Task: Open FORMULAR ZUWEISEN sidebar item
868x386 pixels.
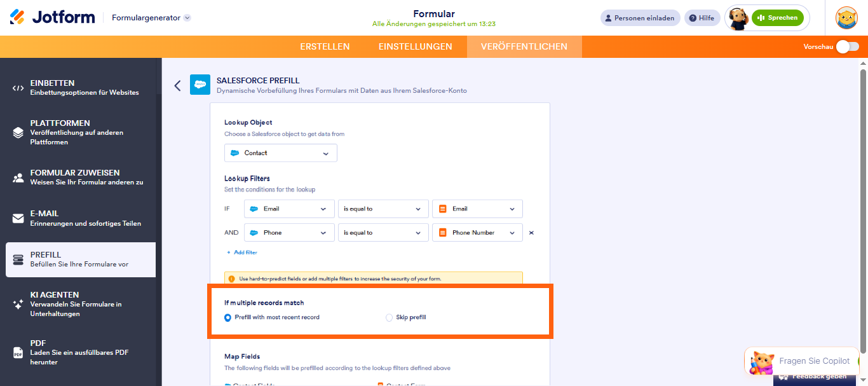Action: (81, 177)
